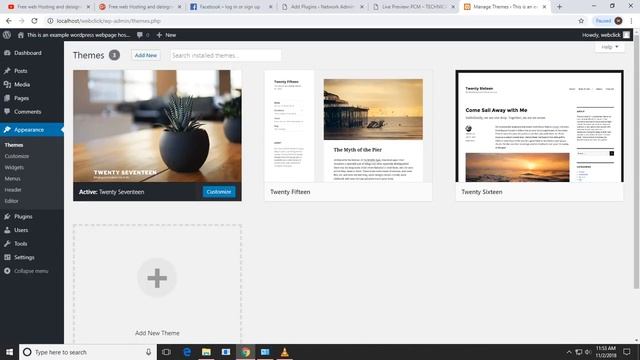Click the microphone icon in taskbar search
The width and height of the screenshot is (640, 360).
click(x=149, y=352)
